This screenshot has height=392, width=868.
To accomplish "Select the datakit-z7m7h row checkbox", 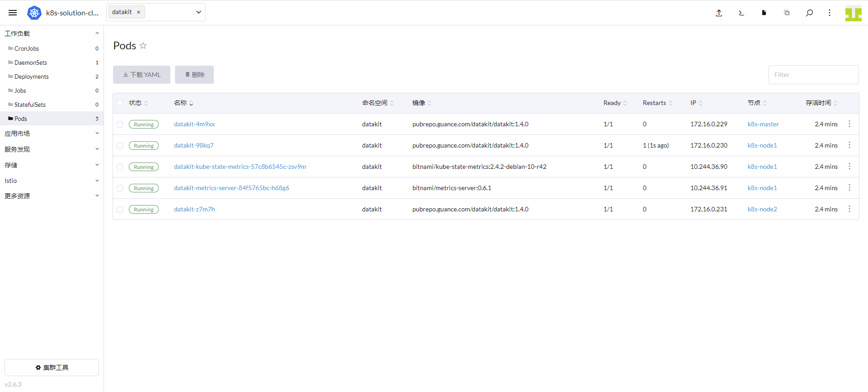I will tap(120, 210).
